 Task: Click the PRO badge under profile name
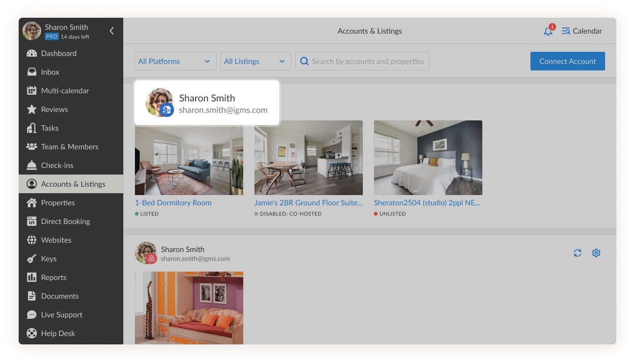tap(51, 37)
